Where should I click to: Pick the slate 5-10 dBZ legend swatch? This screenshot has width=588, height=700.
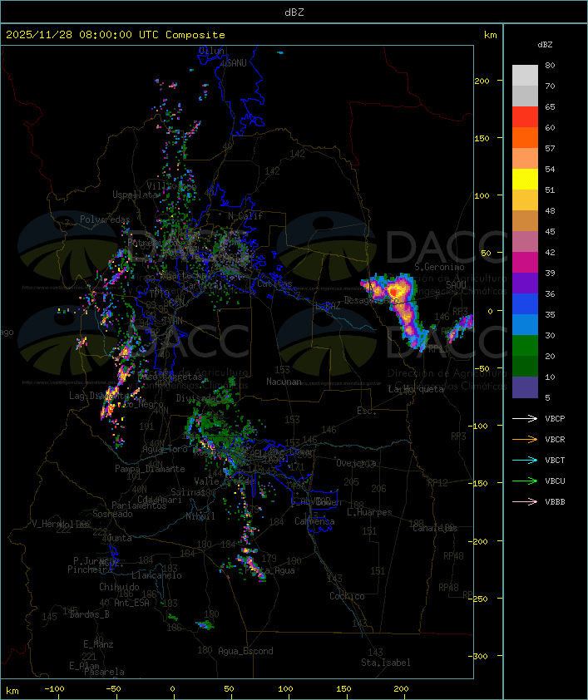[525, 387]
